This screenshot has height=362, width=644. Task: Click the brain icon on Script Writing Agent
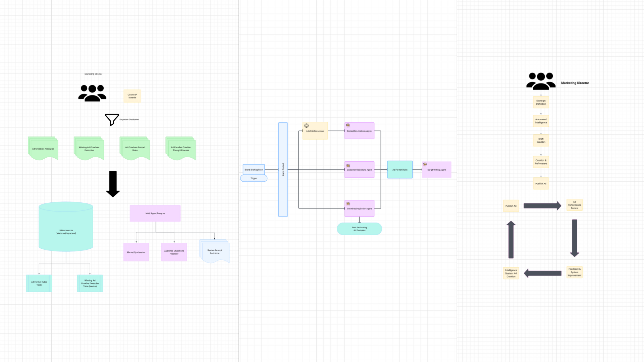point(425,165)
